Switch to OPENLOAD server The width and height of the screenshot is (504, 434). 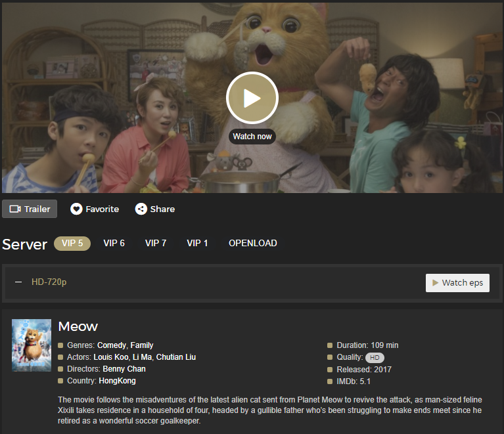point(252,243)
